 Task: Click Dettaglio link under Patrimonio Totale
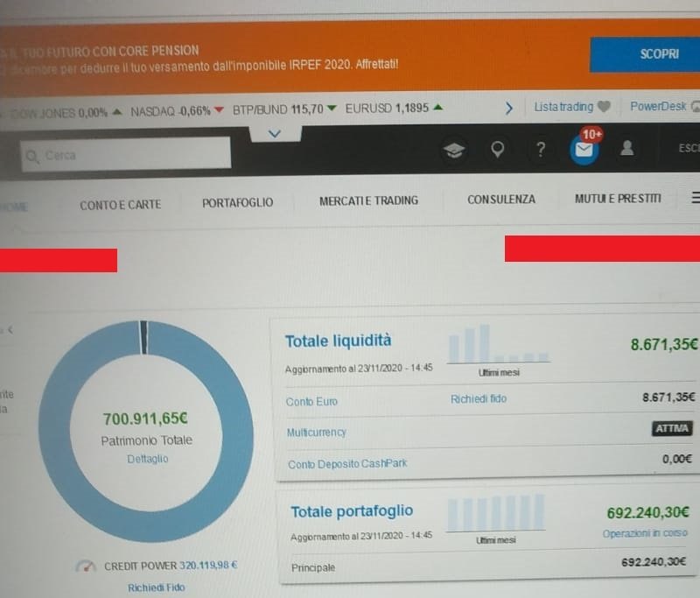pyautogui.click(x=146, y=458)
